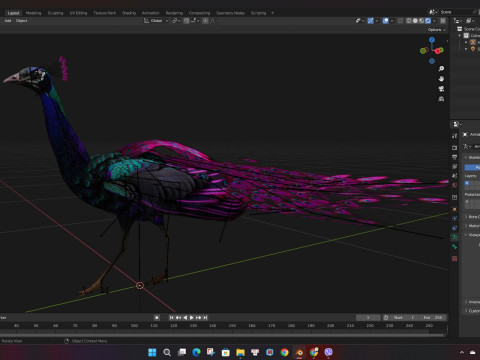Open the Global transform orientation dropdown
The height and width of the screenshot is (360, 480).
(x=156, y=21)
